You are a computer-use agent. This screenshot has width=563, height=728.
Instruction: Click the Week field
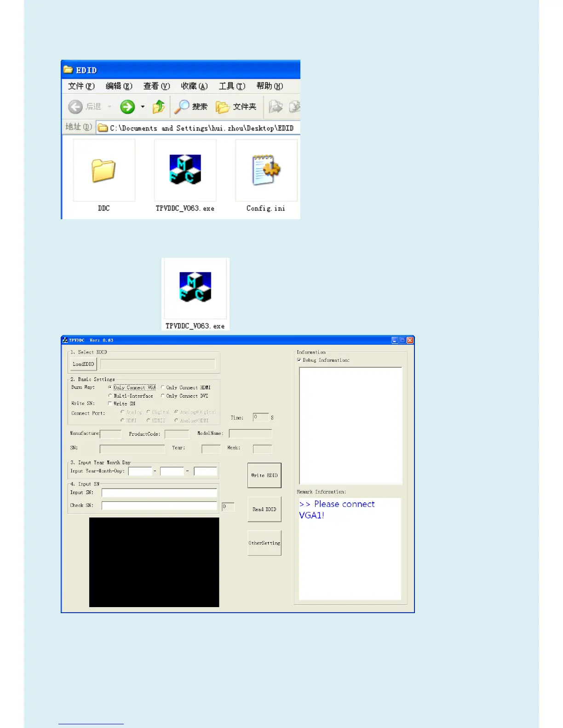pyautogui.click(x=263, y=449)
